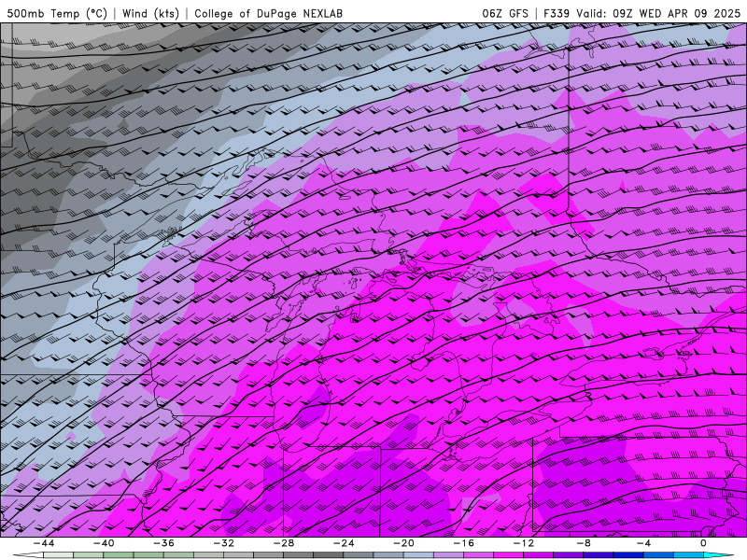Click the 'Wind (kts)' header label
747x560 pixels.
[x=150, y=13]
